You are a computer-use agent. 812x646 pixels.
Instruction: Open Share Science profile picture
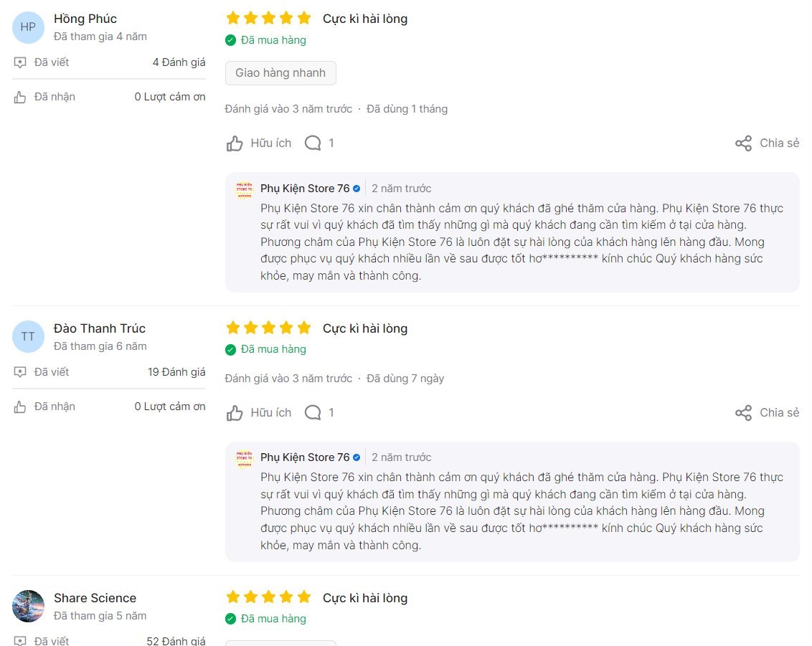28,606
